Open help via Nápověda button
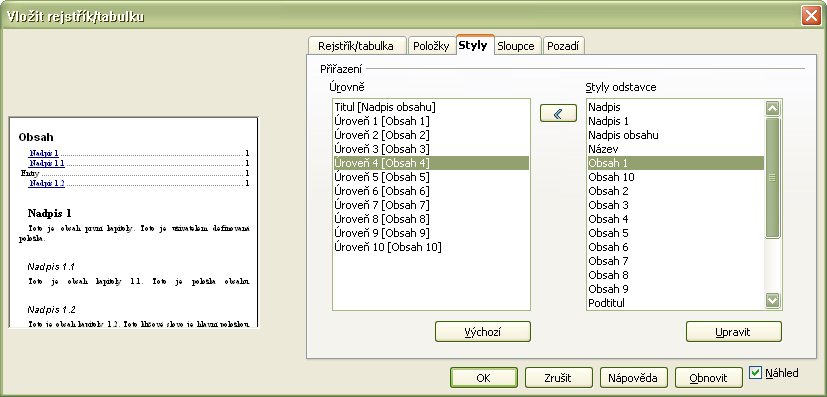The height and width of the screenshot is (397, 827). pyautogui.click(x=633, y=377)
